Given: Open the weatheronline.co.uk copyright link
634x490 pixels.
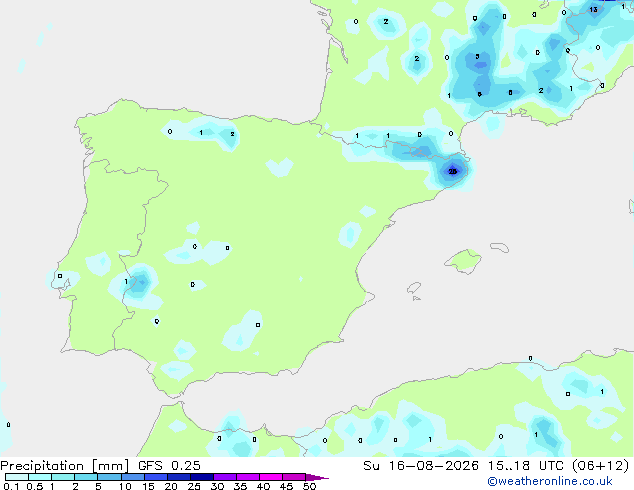Looking at the screenshot, I should click(x=549, y=481).
